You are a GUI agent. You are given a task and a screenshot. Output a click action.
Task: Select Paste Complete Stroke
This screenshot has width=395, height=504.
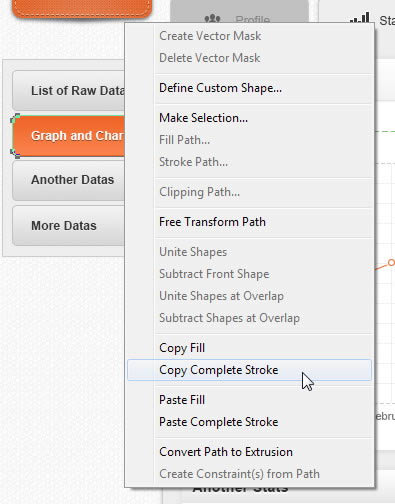249,422
